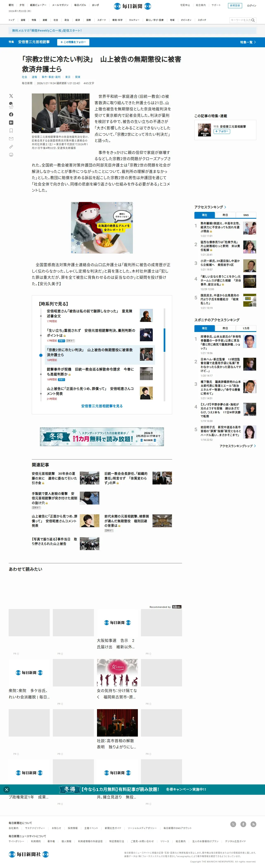Click ad info icon on Hokkaido ad
The width and height of the screenshot is (265, 868).
pos(131,203)
